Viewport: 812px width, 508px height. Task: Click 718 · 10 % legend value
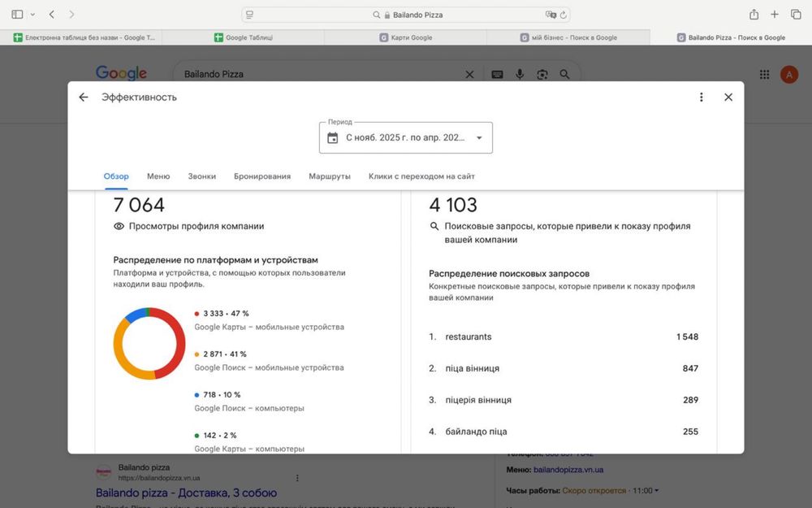coord(222,395)
